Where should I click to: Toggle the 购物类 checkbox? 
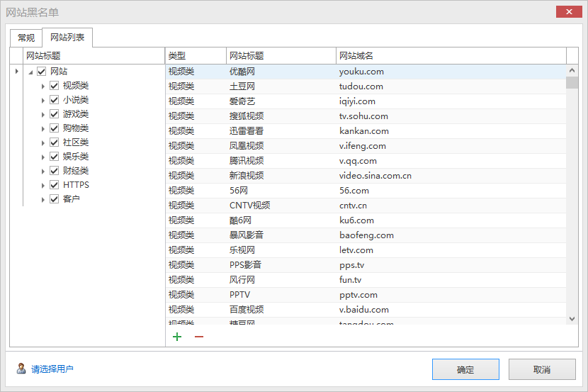[x=54, y=128]
